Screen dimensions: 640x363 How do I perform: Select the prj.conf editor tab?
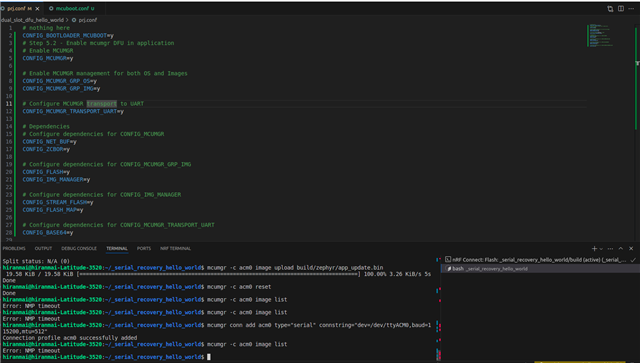(x=20, y=9)
